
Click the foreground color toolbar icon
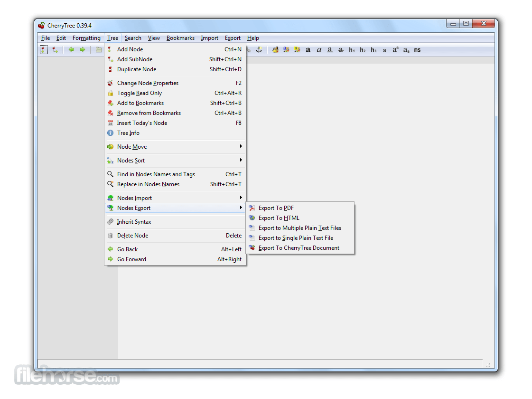286,50
